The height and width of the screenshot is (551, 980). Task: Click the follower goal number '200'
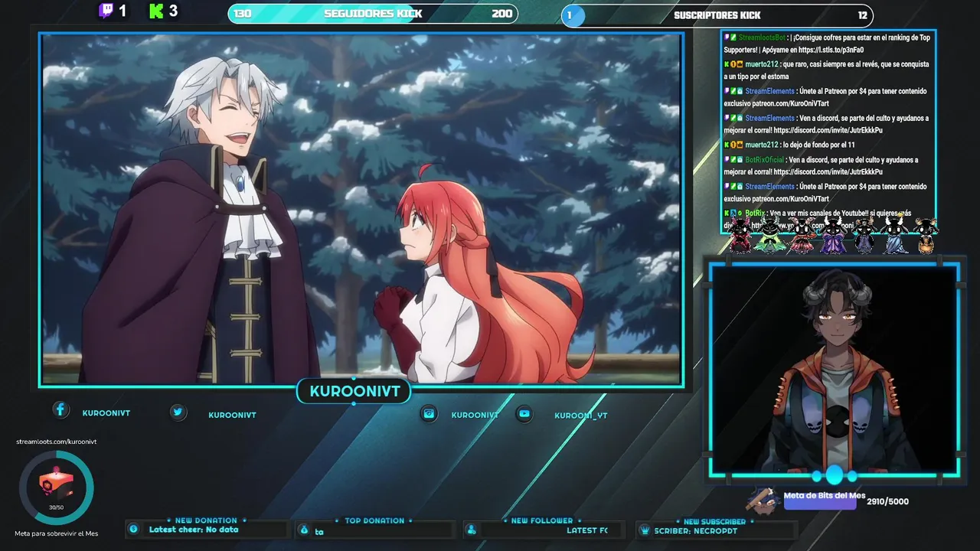pos(502,14)
